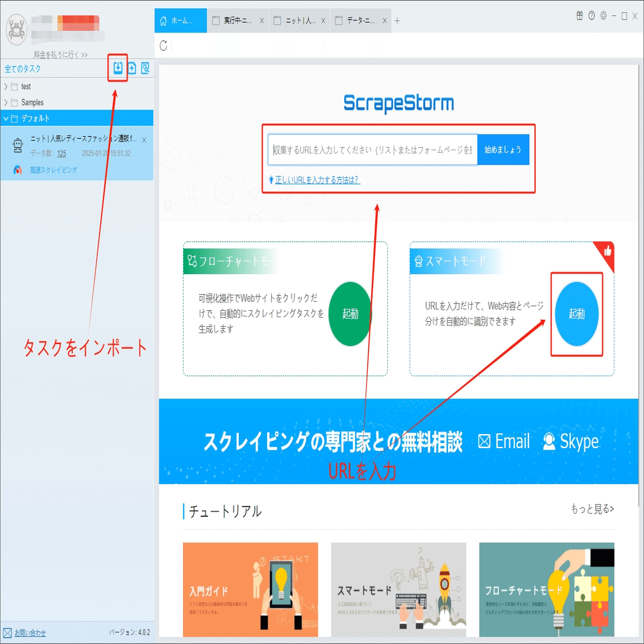
Task: Click the page refresh icon
Action: (164, 46)
